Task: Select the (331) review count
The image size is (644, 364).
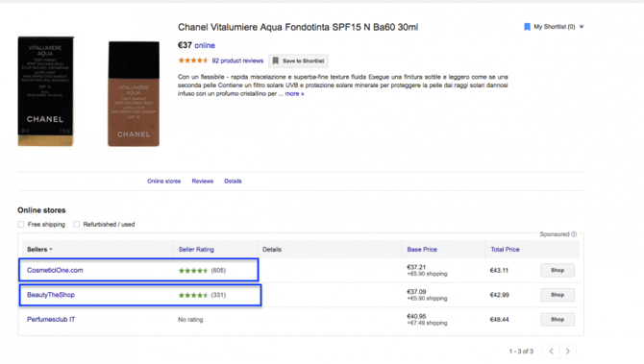Action: tap(218, 295)
